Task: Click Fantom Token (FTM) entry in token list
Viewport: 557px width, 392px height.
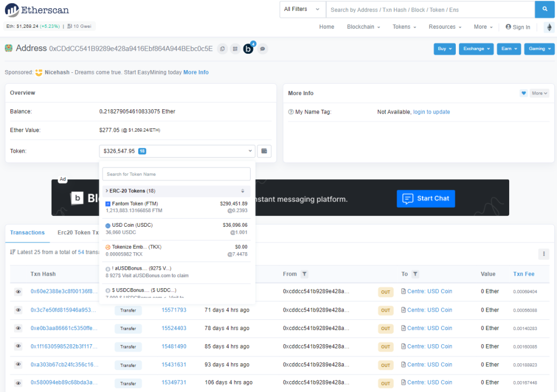Action: tap(177, 207)
